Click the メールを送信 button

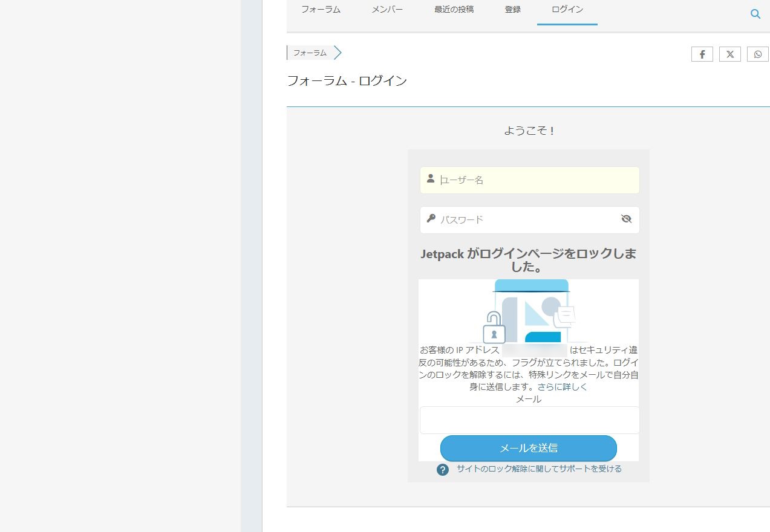pos(529,449)
